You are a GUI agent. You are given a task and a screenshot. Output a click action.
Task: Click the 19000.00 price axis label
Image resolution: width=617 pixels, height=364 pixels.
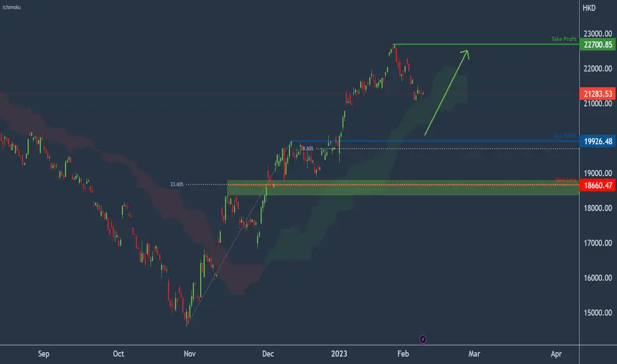[598, 173]
